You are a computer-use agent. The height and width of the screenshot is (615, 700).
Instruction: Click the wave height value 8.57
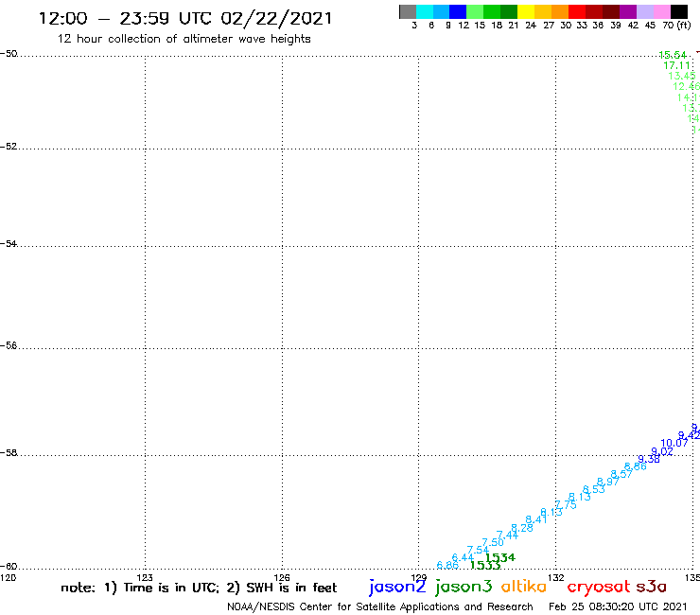point(621,474)
